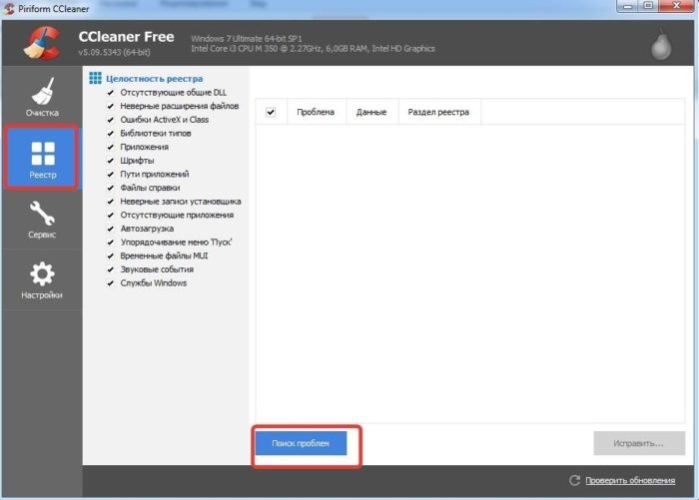699x500 pixels.
Task: Toggle Временные файлы MUI check
Action: point(111,256)
